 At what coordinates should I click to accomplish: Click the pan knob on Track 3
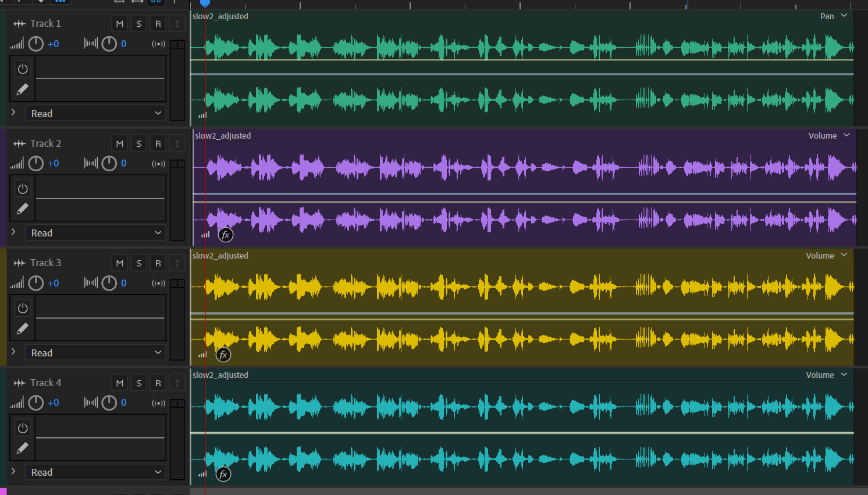point(110,283)
